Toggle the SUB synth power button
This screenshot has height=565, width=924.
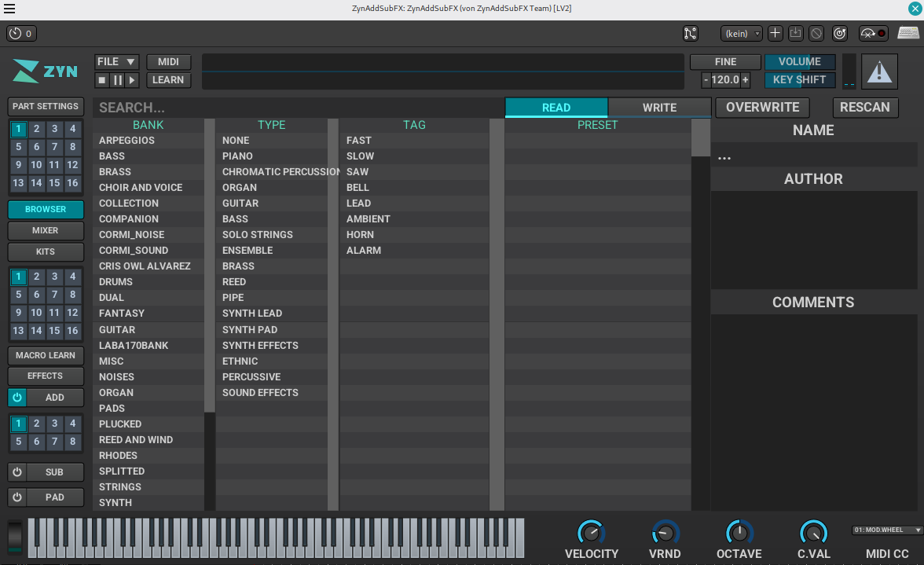[16, 472]
